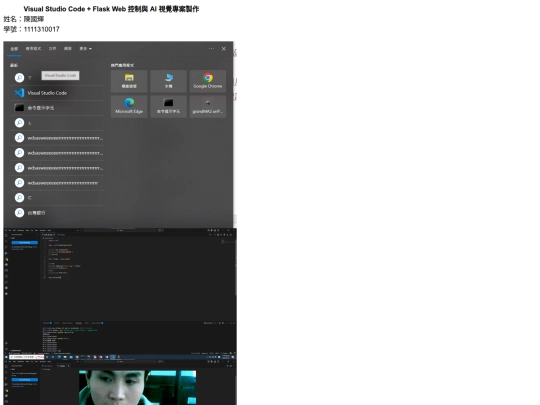The width and height of the screenshot is (540, 405).
Task: Select recent search entry 台灣銀行
Action: tap(57, 212)
